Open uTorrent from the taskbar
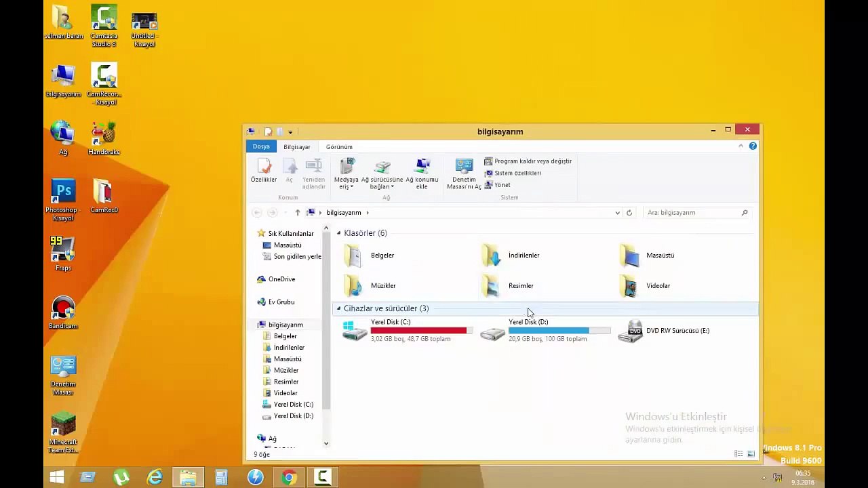868x488 pixels. tap(121, 478)
